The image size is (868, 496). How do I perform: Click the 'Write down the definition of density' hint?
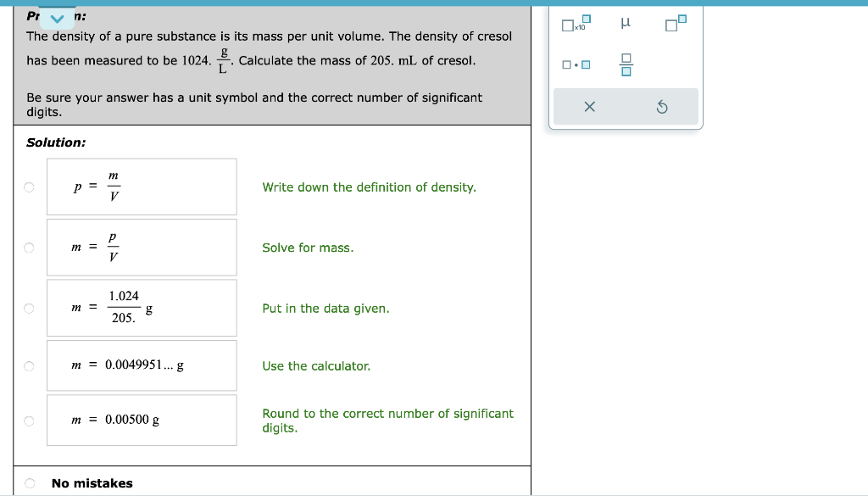tap(368, 187)
